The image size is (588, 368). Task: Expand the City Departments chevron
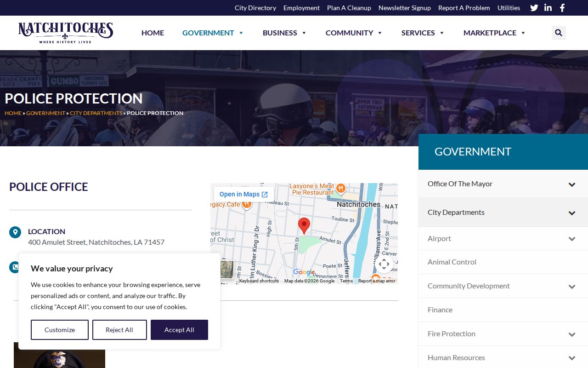(572, 213)
